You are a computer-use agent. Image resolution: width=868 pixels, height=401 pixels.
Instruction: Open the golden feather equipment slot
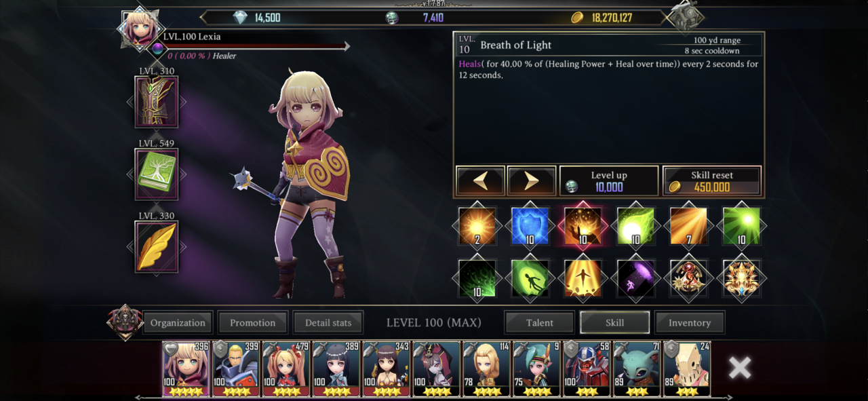coord(157,246)
